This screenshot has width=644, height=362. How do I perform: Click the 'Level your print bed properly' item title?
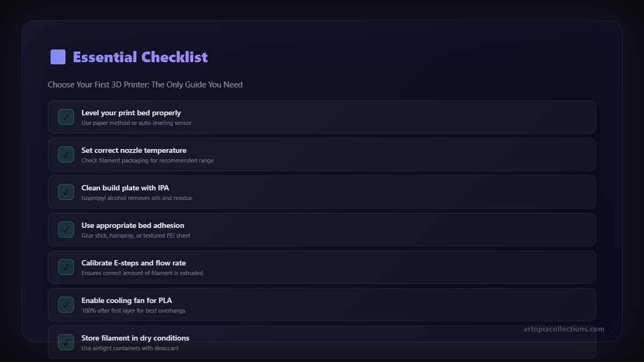click(131, 113)
